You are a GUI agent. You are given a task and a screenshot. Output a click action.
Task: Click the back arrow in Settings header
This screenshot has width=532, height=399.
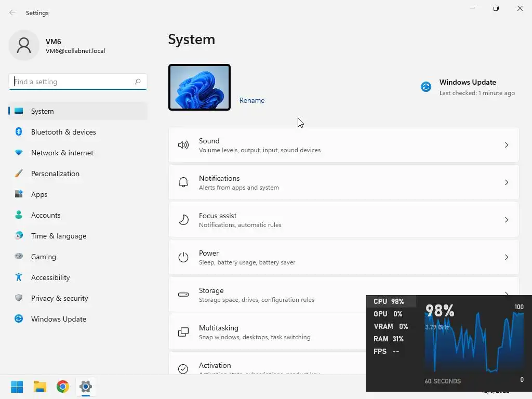coord(12,12)
